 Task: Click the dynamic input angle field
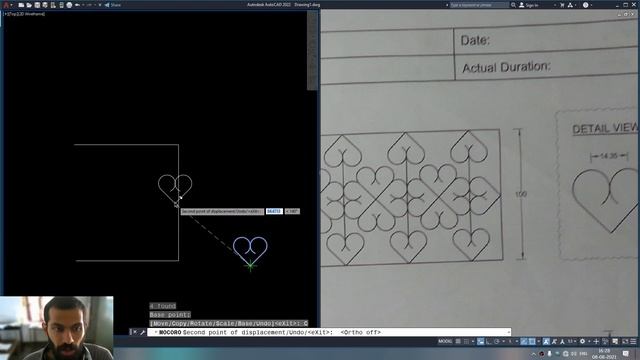(x=292, y=211)
